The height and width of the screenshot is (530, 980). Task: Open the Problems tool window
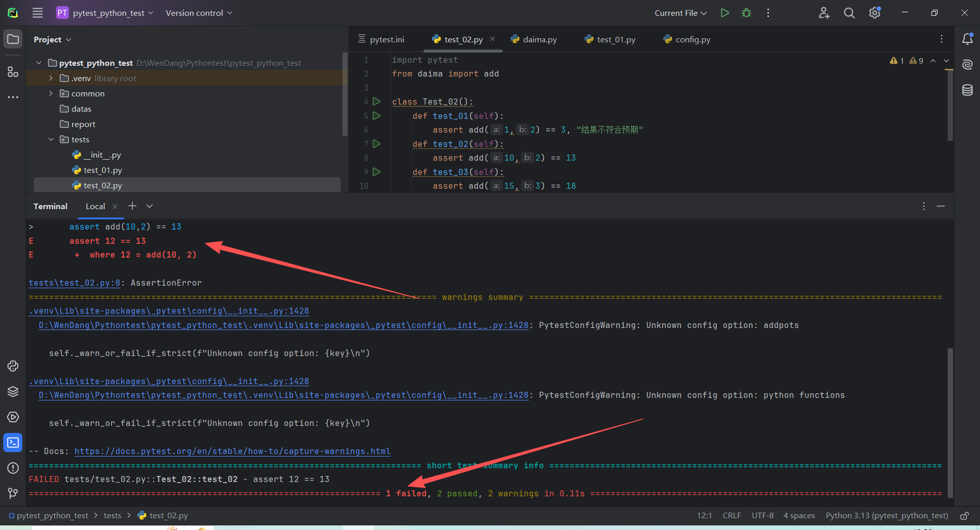point(13,468)
